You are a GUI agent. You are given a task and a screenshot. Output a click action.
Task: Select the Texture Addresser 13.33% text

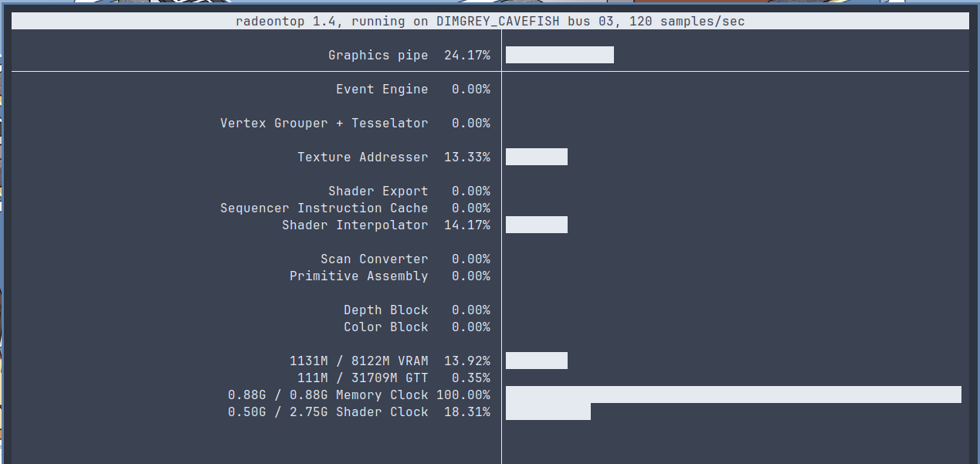393,157
